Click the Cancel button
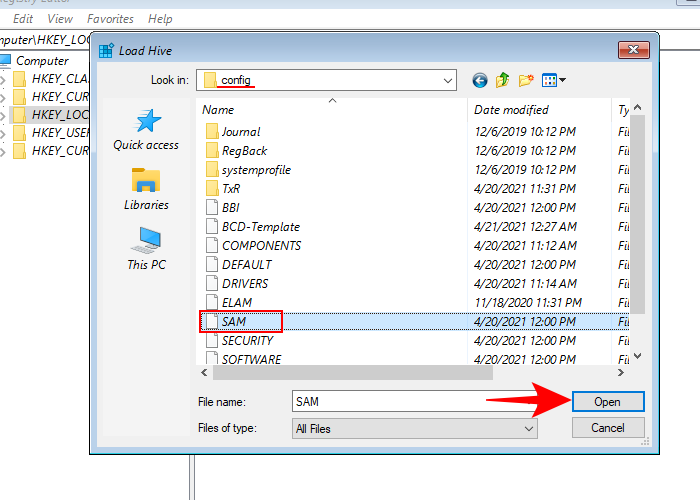 [x=607, y=428]
